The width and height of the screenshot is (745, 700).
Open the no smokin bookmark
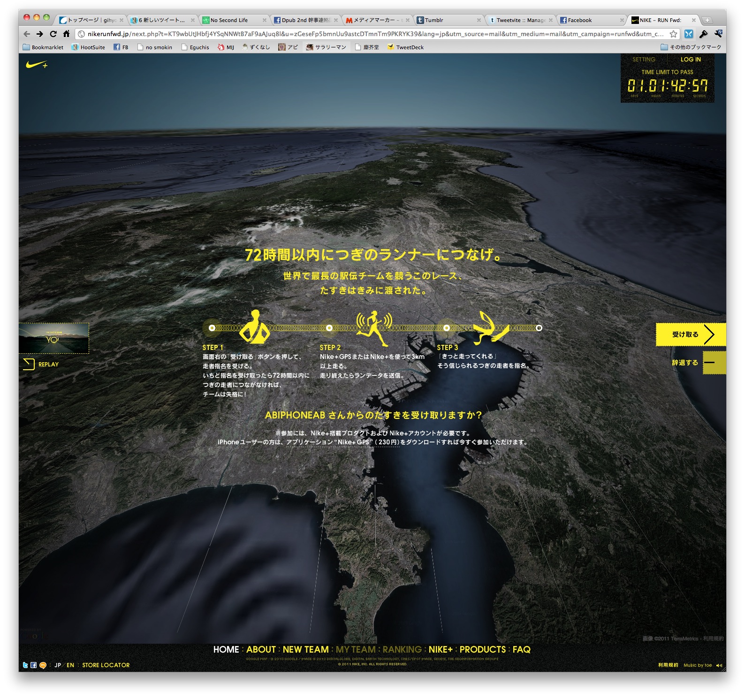(155, 47)
